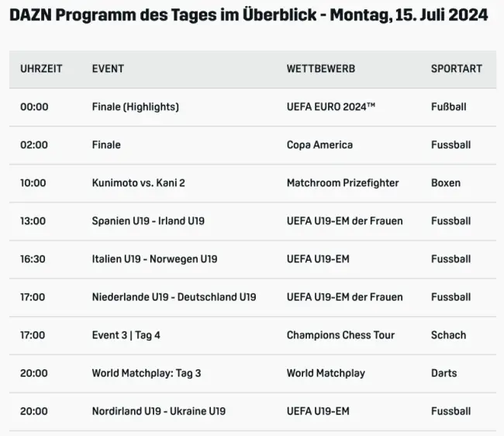Open Nordirland U19 - Ukraine U19 match
The width and height of the screenshot is (504, 436).
pos(158,411)
